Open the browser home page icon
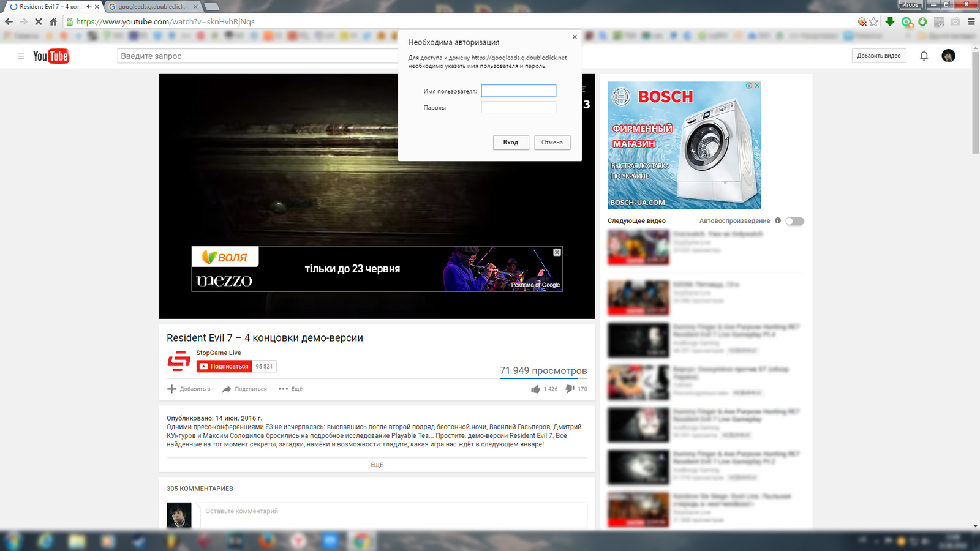 pos(53,21)
